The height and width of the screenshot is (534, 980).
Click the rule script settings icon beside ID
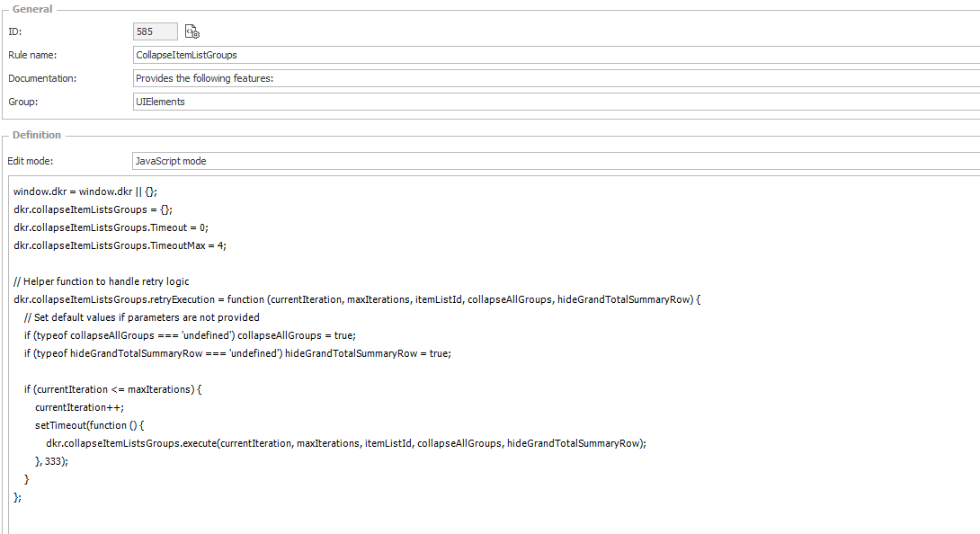[x=192, y=31]
